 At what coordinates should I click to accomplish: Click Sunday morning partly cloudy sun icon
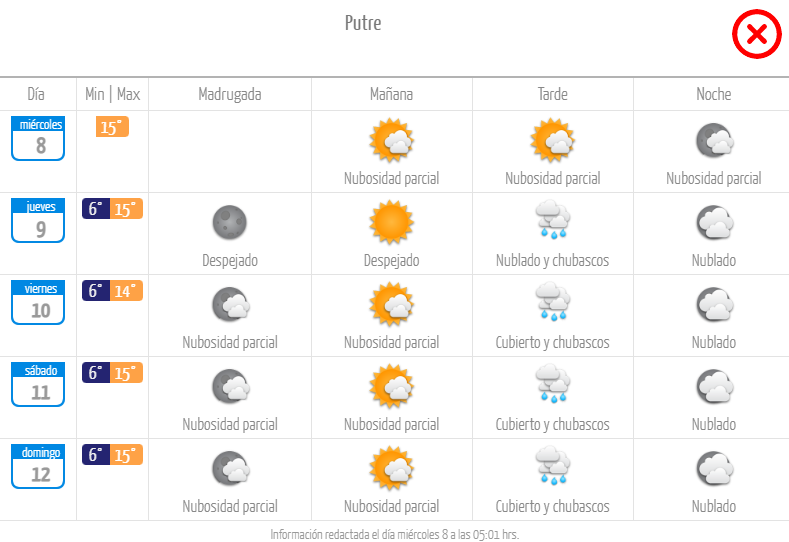tap(391, 468)
